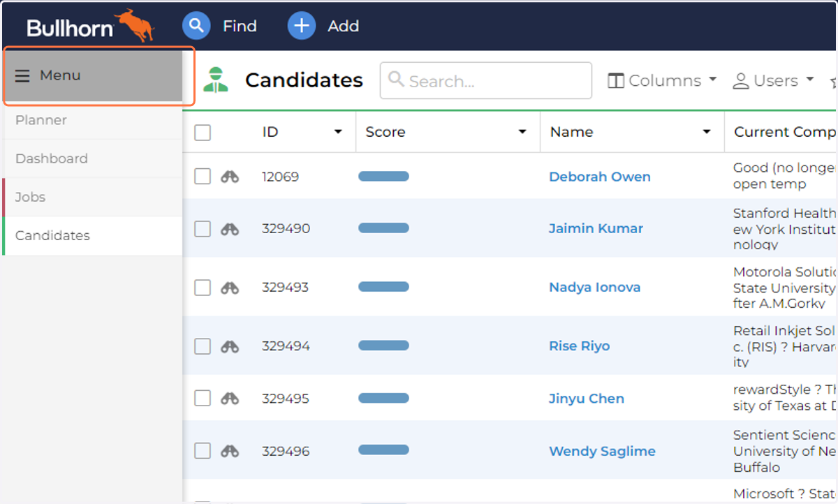Click the score bar for Deborah Owen
The width and height of the screenshot is (838, 504).
click(383, 177)
